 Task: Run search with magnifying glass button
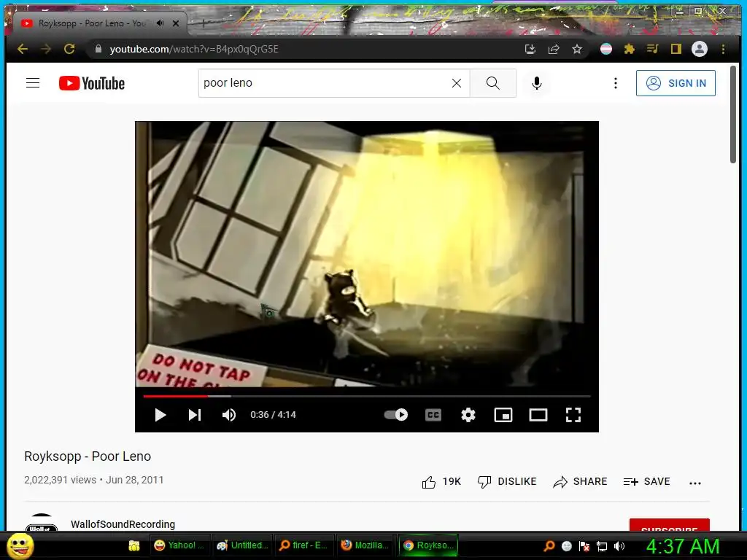[x=493, y=83]
